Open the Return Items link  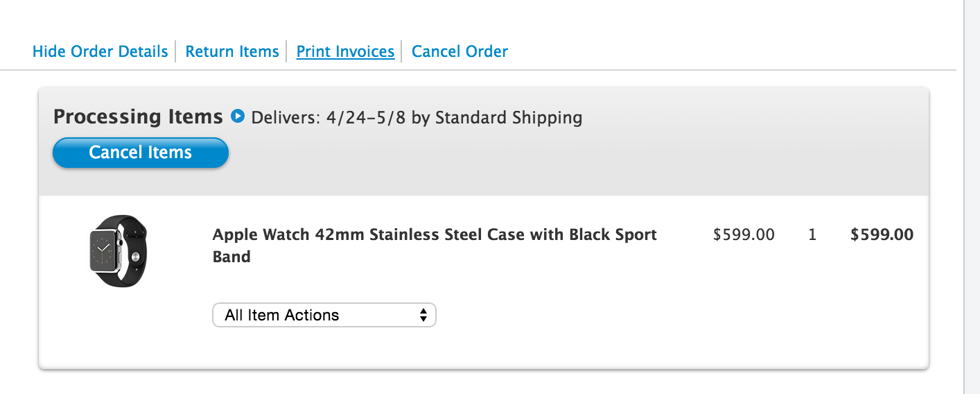(x=232, y=51)
